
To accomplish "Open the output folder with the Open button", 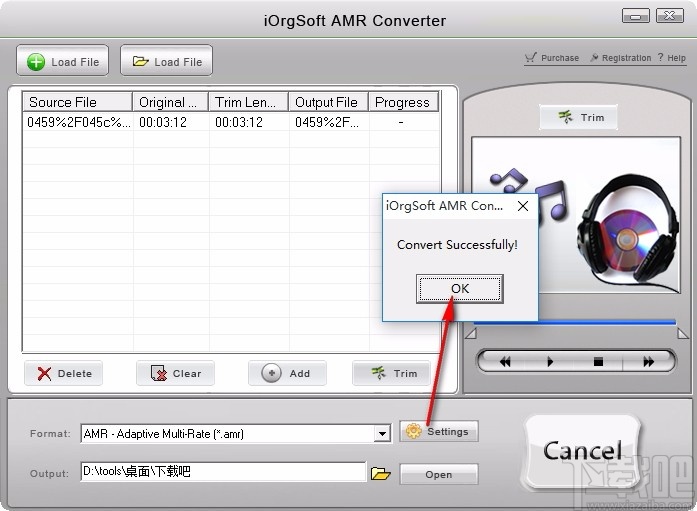I will (x=439, y=474).
